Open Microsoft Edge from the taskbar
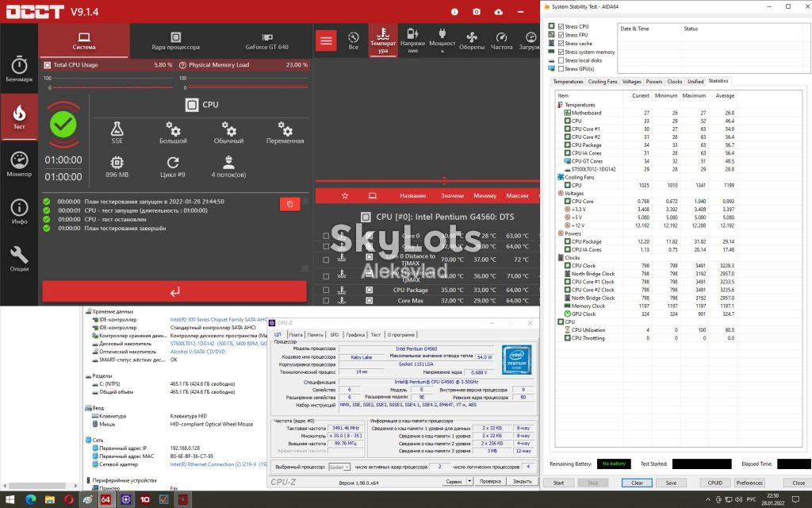The height and width of the screenshot is (508, 812). [31, 500]
